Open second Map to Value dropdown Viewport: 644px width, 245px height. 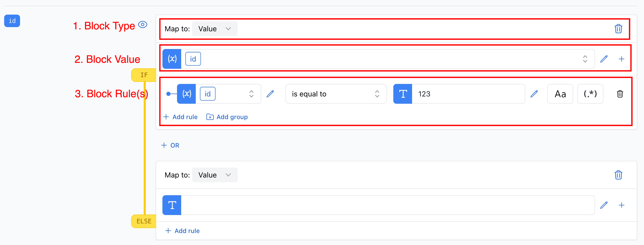214,175
